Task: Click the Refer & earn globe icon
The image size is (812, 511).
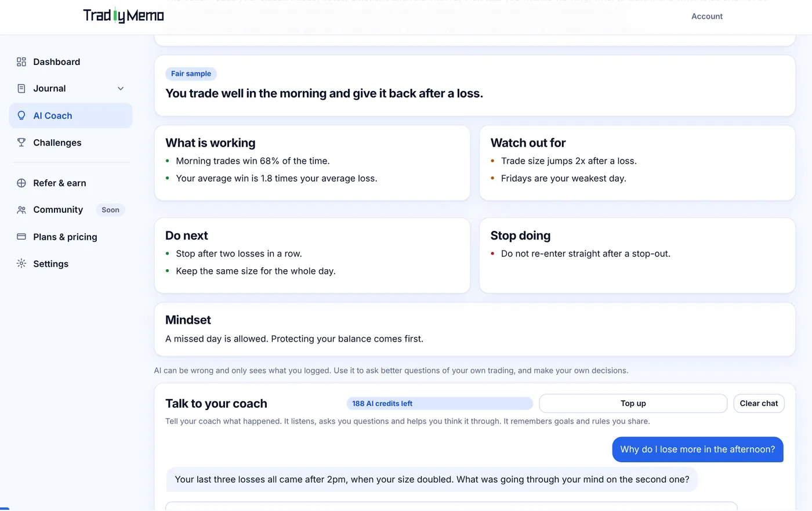Action: click(21, 183)
